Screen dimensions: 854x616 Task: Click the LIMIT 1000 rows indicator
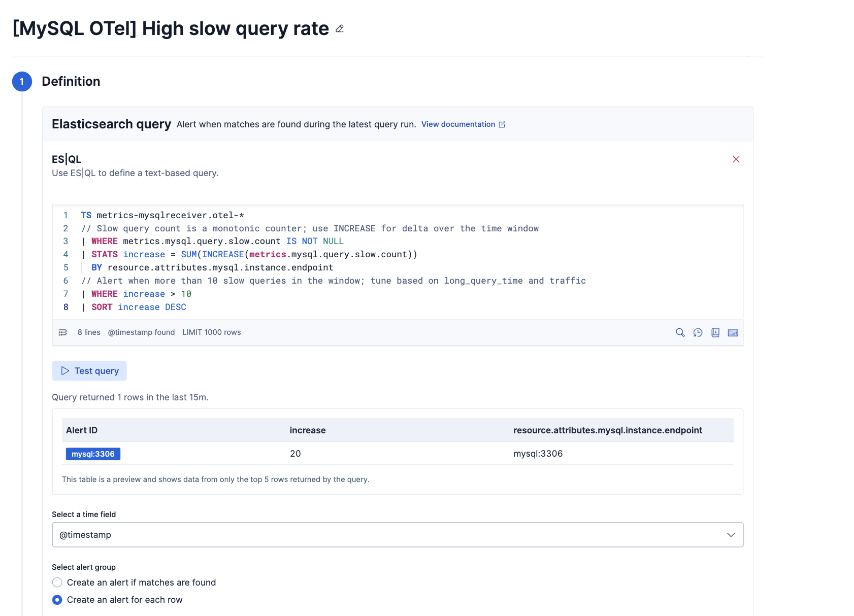pyautogui.click(x=212, y=332)
